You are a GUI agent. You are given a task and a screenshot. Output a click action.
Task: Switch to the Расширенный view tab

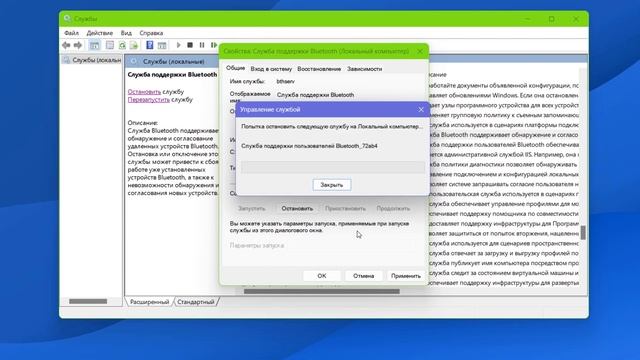149,302
